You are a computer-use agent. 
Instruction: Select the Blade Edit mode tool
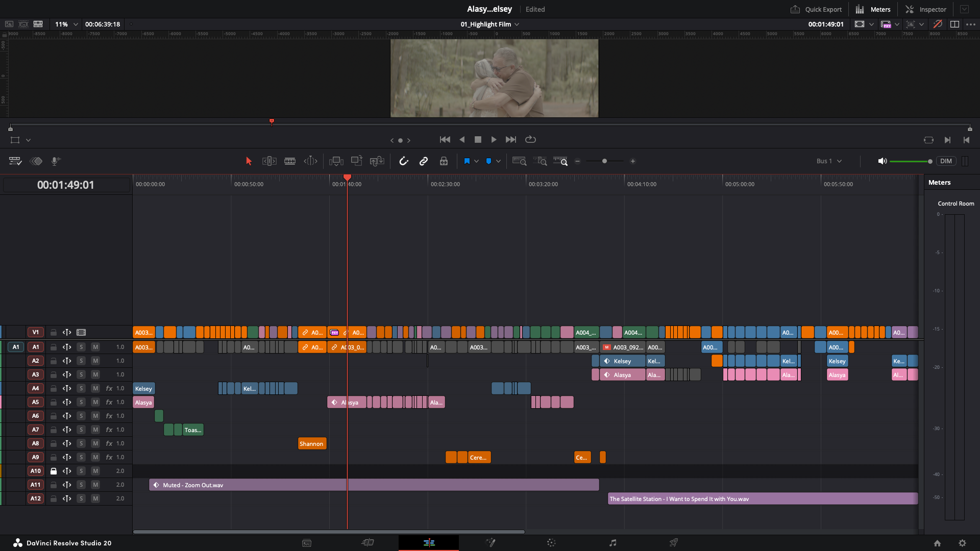coord(289,161)
